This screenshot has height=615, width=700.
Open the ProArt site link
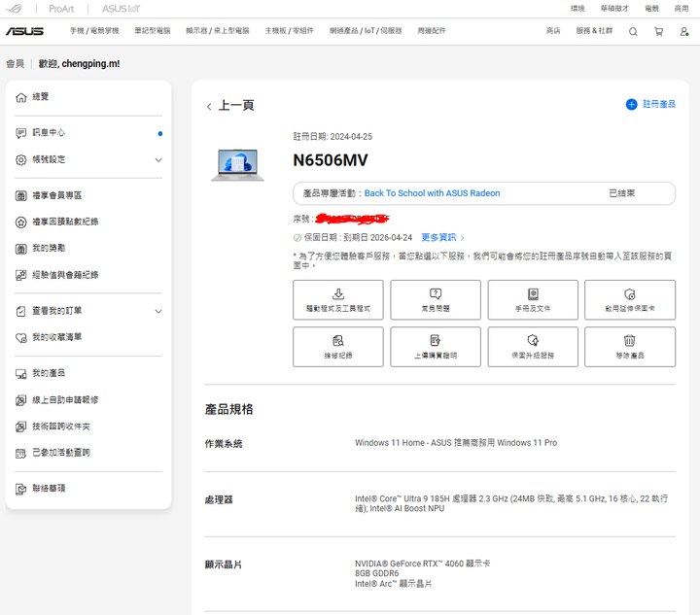[61, 9]
